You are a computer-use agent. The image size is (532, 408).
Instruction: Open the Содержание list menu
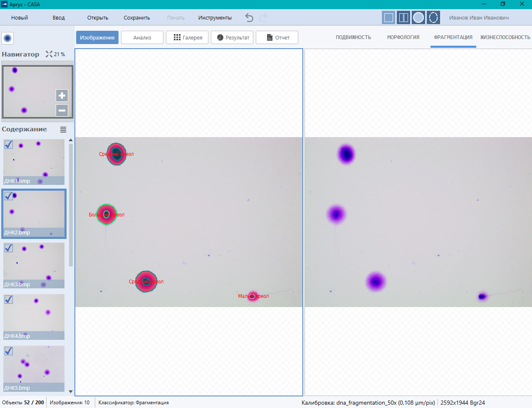(63, 130)
